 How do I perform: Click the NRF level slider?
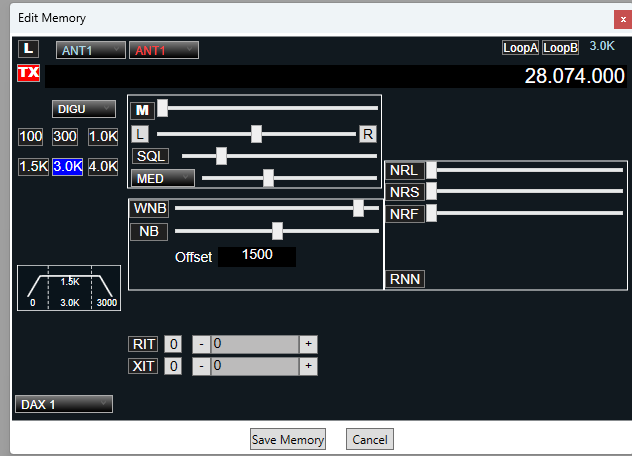(x=525, y=213)
